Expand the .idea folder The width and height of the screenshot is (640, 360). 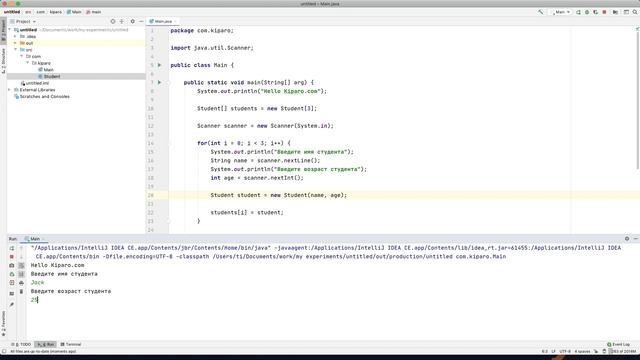[16, 36]
